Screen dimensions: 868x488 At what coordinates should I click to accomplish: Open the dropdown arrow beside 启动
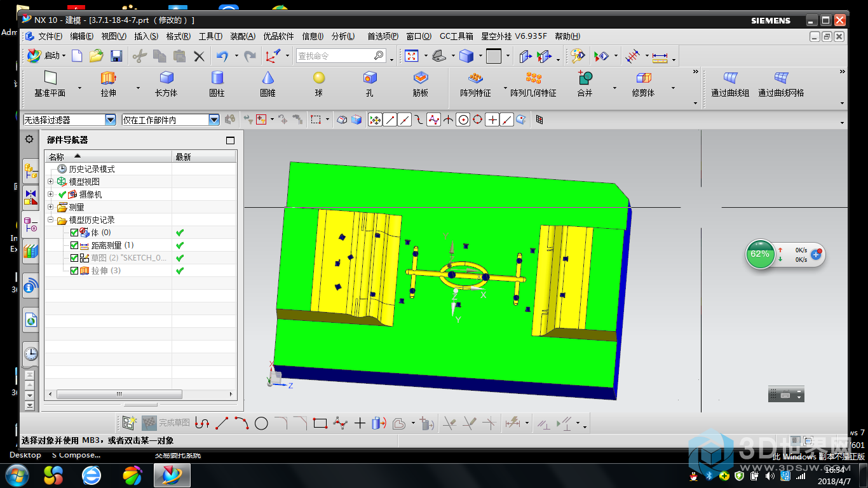(65, 56)
